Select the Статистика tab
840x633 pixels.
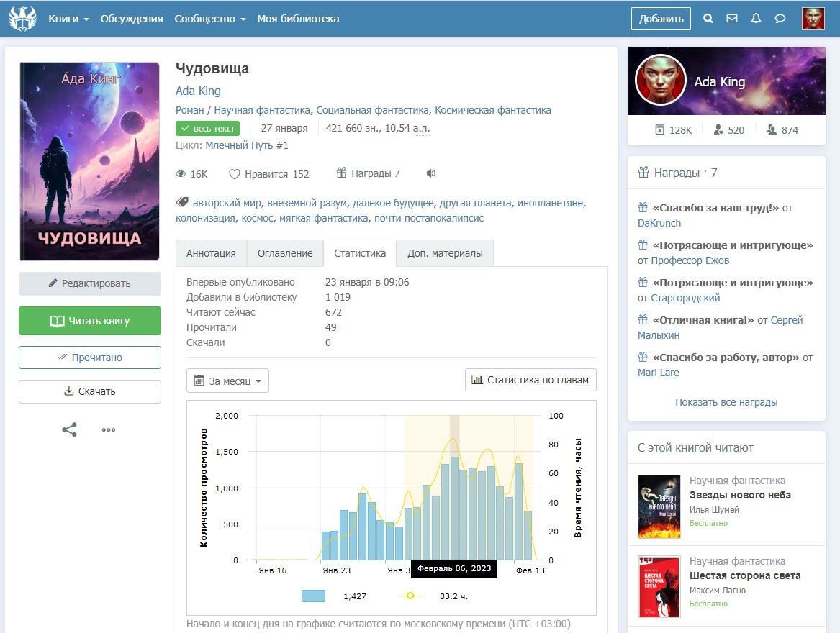pyautogui.click(x=360, y=253)
